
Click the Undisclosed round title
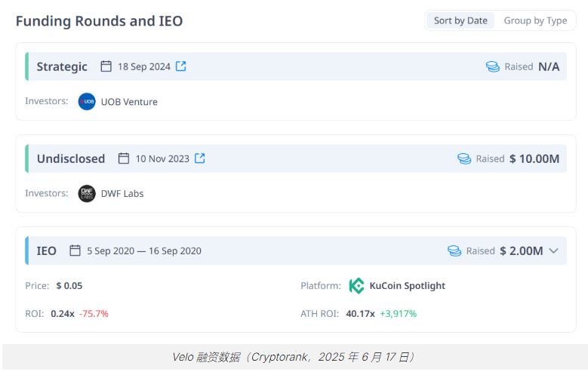click(71, 158)
